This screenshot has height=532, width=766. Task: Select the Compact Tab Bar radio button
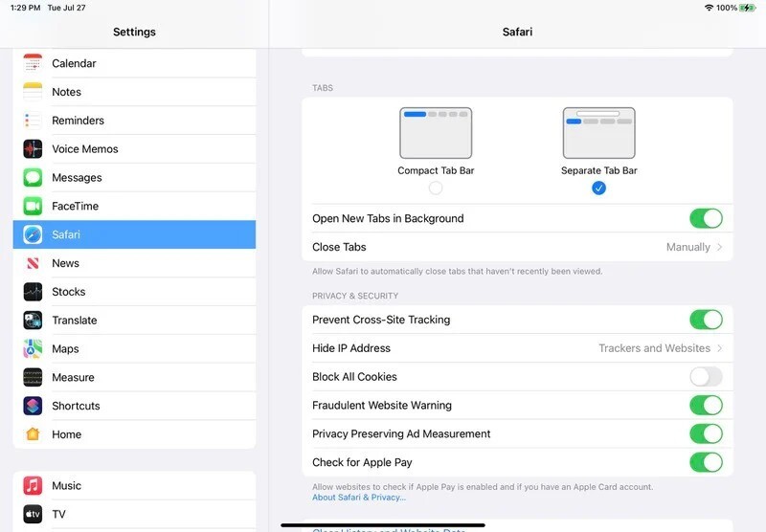(436, 188)
